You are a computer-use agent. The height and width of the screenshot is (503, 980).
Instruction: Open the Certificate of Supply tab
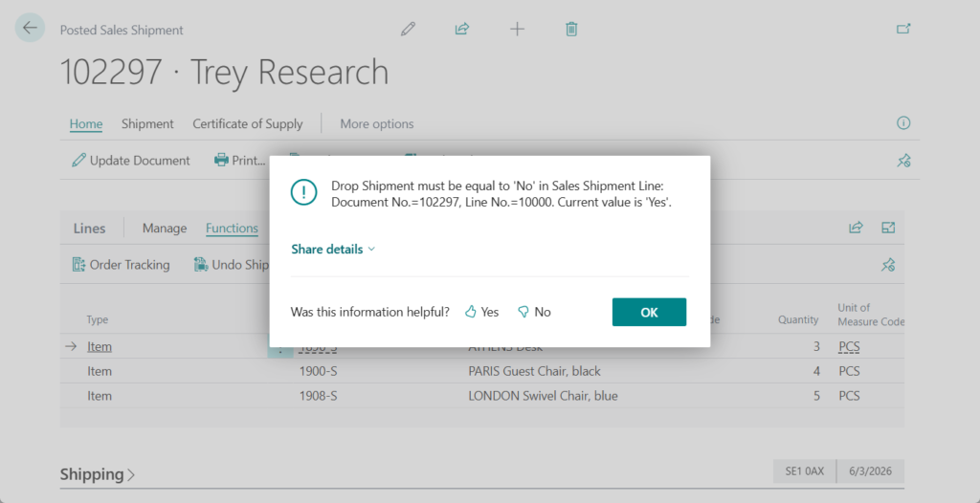tap(247, 123)
